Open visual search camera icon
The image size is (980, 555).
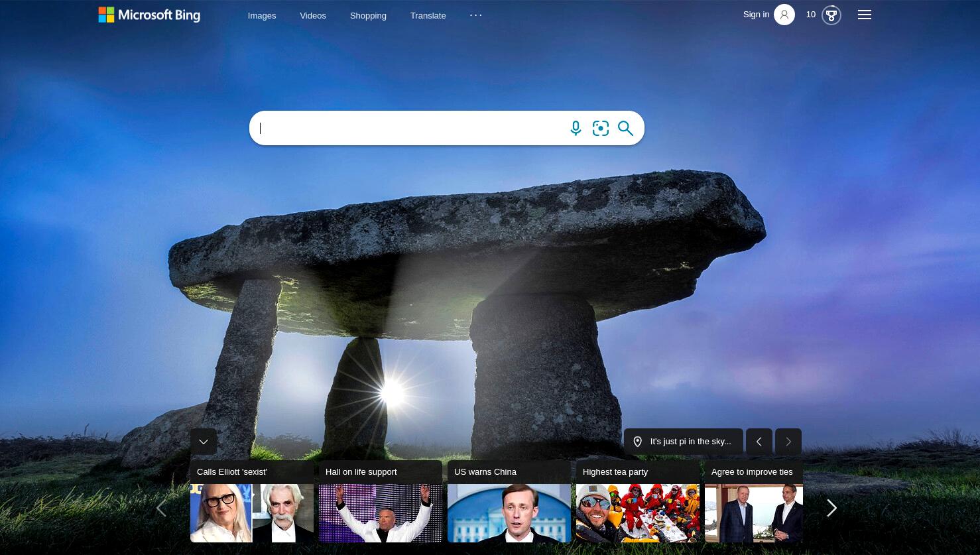(601, 128)
